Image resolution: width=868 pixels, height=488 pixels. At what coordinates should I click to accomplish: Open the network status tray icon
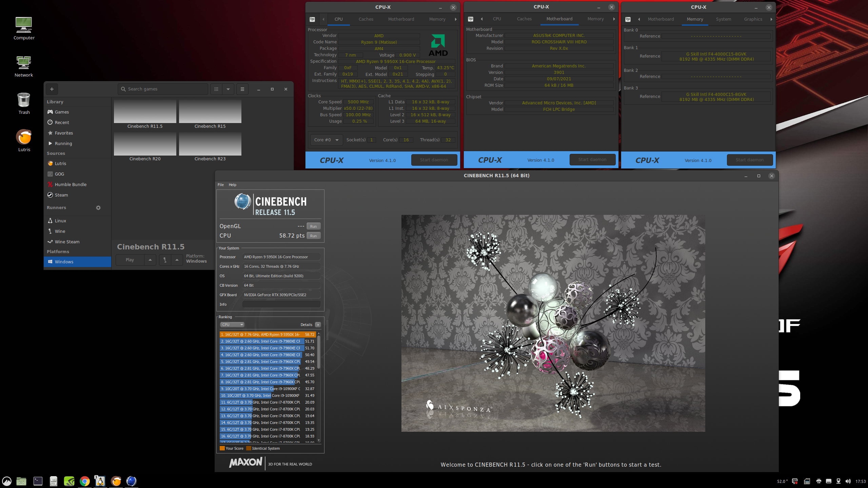[839, 481]
